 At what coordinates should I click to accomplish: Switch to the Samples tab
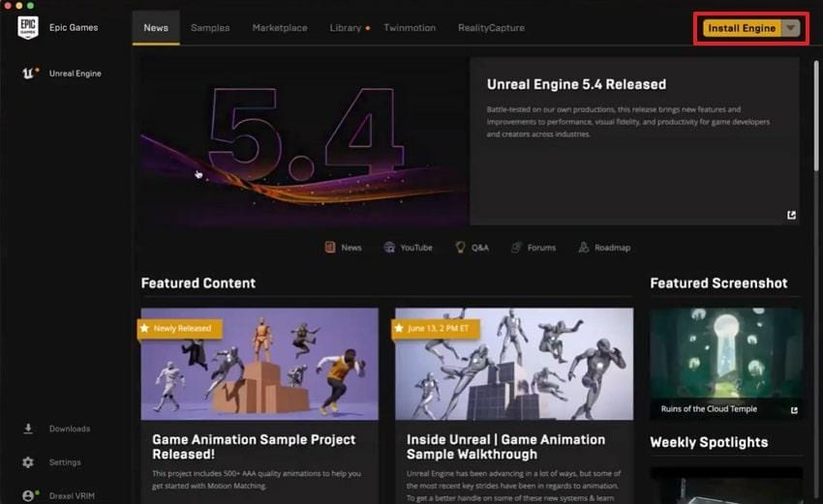(210, 28)
